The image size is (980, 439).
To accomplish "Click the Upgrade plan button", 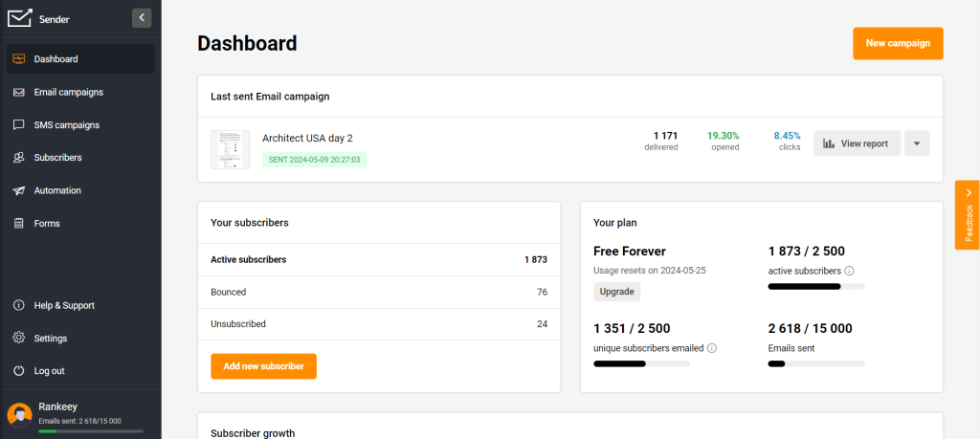I will (x=616, y=291).
